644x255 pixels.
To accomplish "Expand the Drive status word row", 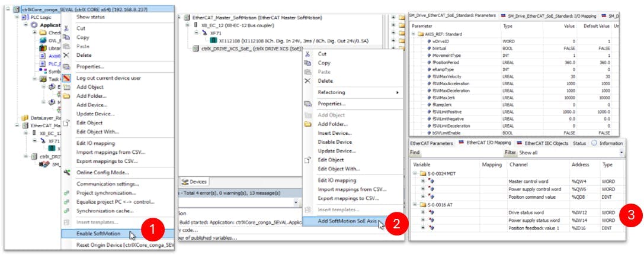I will (422, 212).
